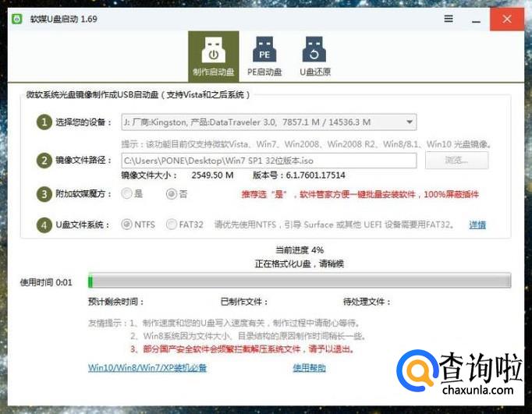Open the hamburger menu in title bar

point(449,19)
